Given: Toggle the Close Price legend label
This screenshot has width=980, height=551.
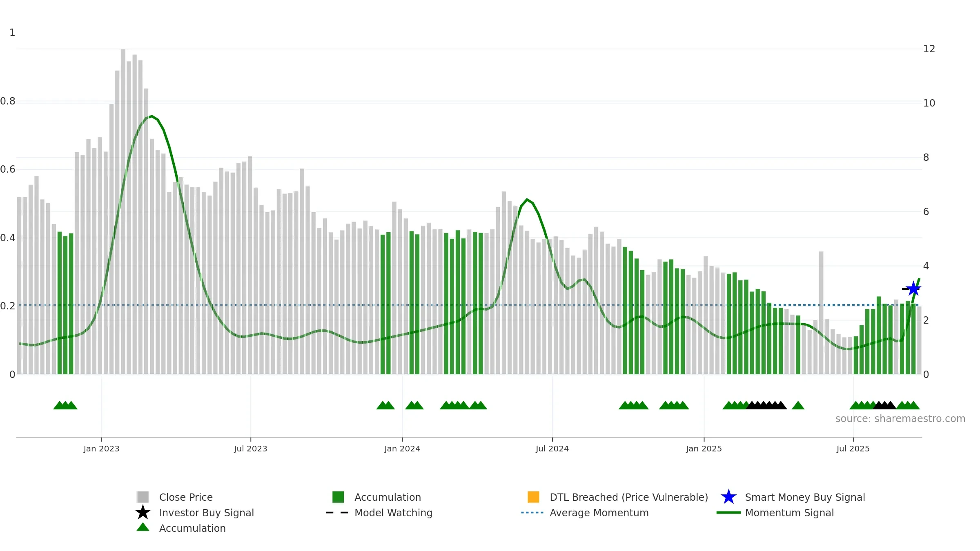Looking at the screenshot, I should point(186,497).
